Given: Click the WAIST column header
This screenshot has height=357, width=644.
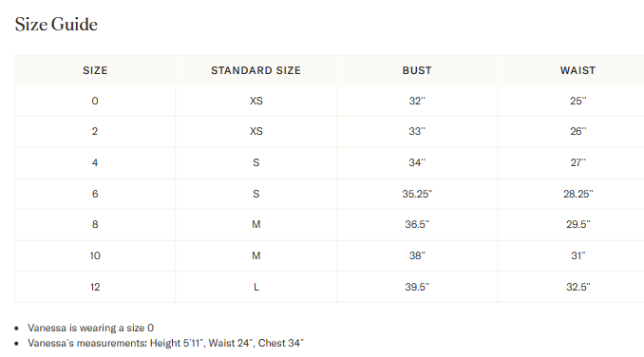Looking at the screenshot, I should coord(578,70).
